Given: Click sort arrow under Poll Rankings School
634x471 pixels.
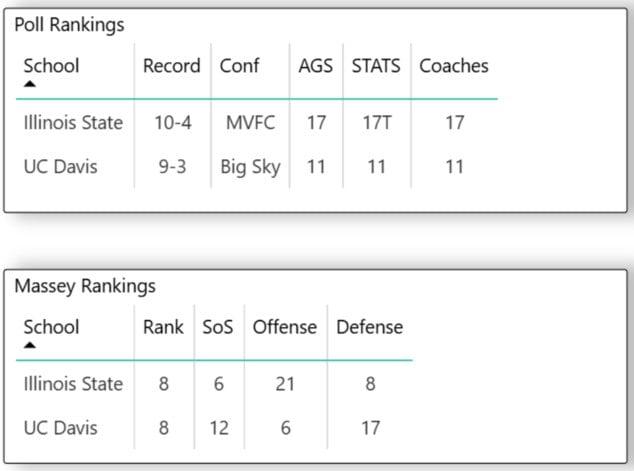Looking at the screenshot, I should (30, 85).
